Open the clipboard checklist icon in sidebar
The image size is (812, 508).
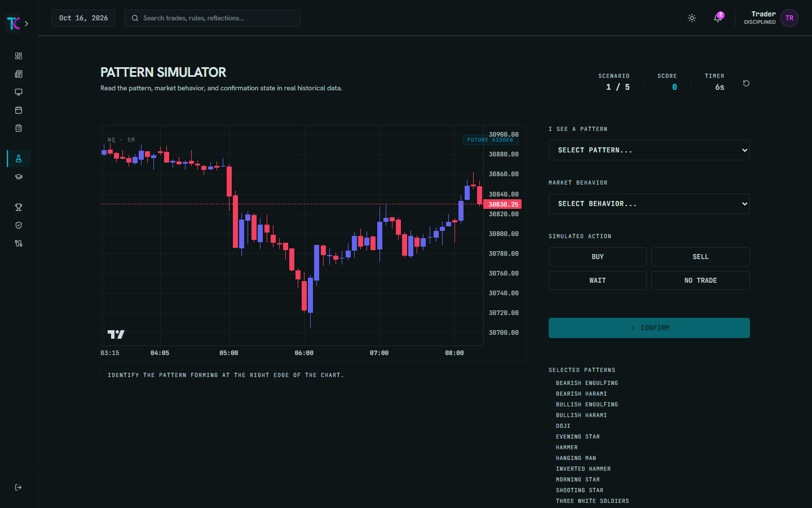click(x=19, y=128)
